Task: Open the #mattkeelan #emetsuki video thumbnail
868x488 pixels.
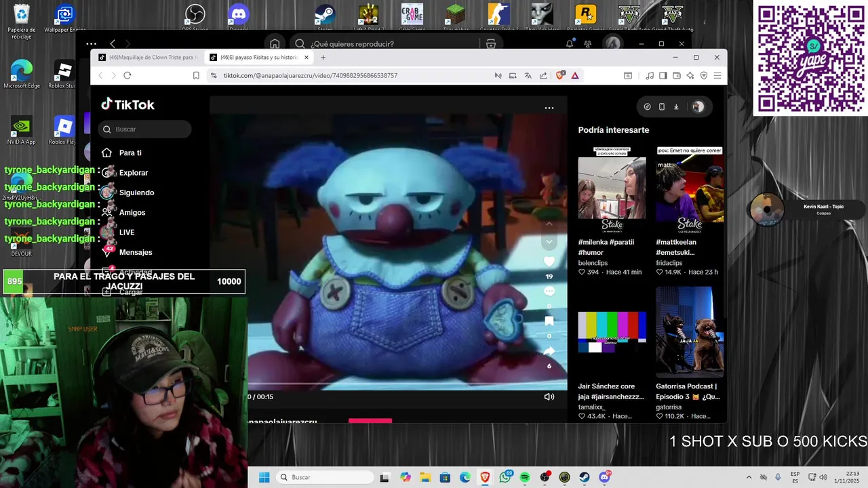Action: tap(690, 190)
